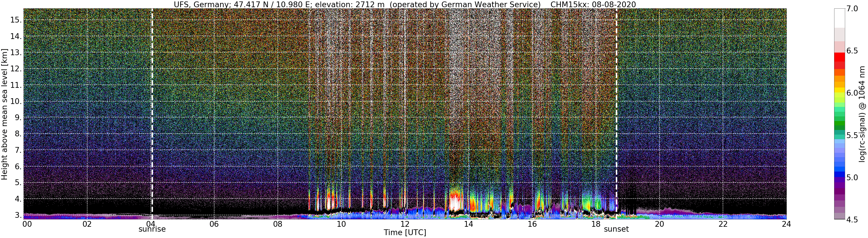Click the 'sunset' label below the axis
This screenshot has height=238, width=868.
click(x=616, y=229)
